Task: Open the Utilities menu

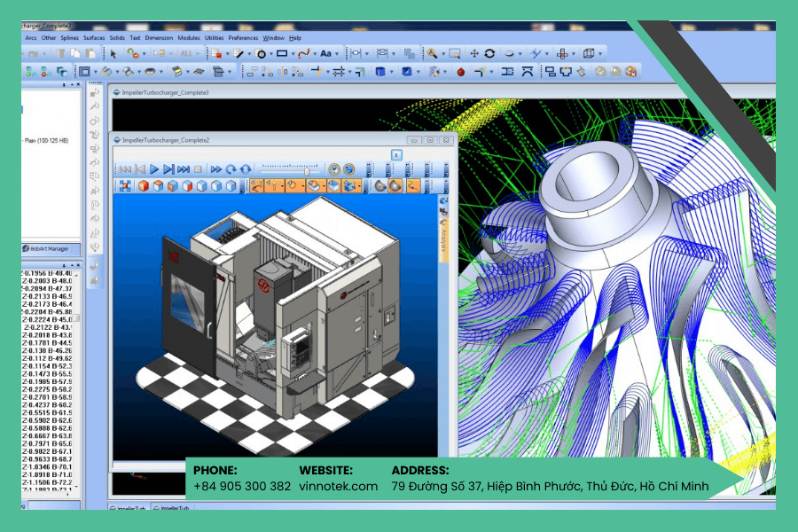Action: pos(215,37)
